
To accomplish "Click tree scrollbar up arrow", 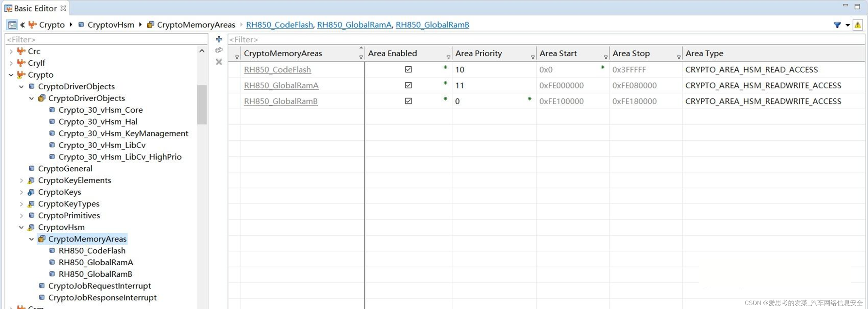I will pyautogui.click(x=202, y=51).
